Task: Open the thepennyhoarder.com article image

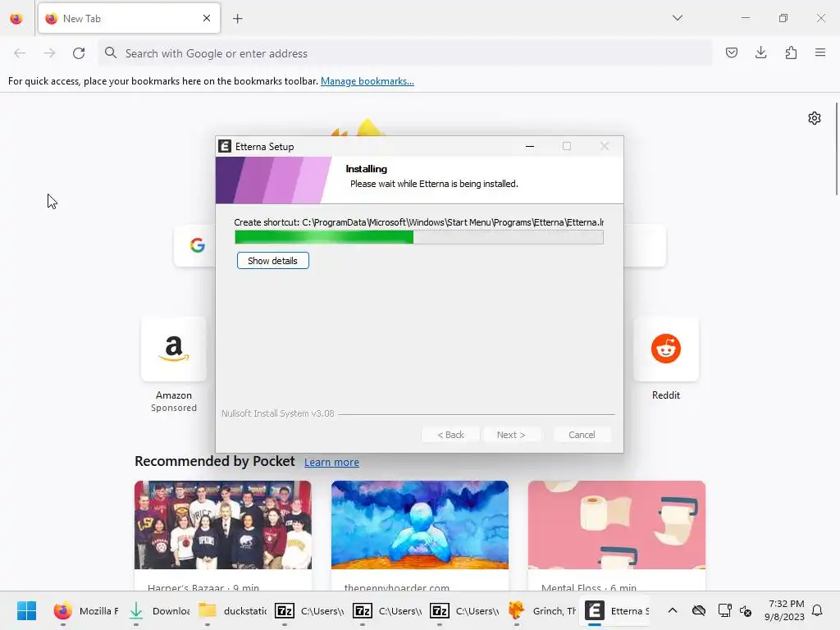Action: pyautogui.click(x=419, y=524)
